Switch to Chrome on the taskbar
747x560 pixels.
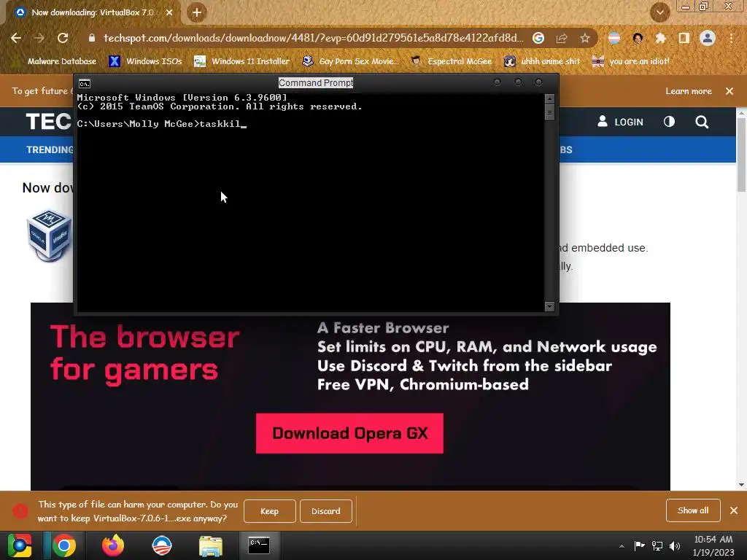coord(64,545)
